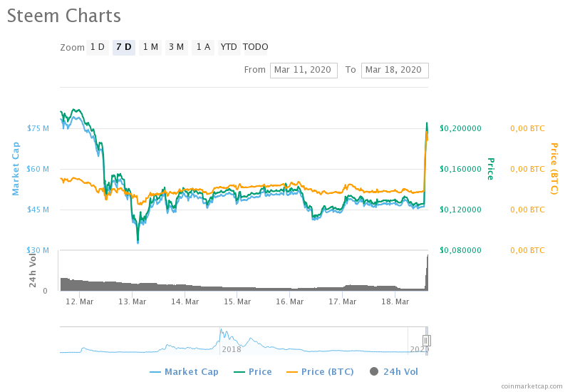Click the navigator range handle
This screenshot has height=392, width=570.
click(426, 341)
